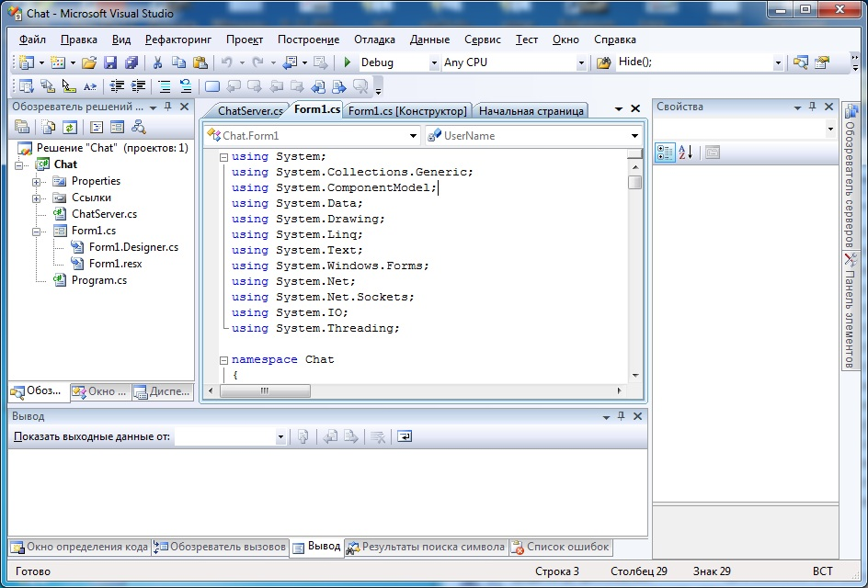This screenshot has height=588, width=868.
Task: Click the Complete Word A→ icon
Action: coord(90,86)
